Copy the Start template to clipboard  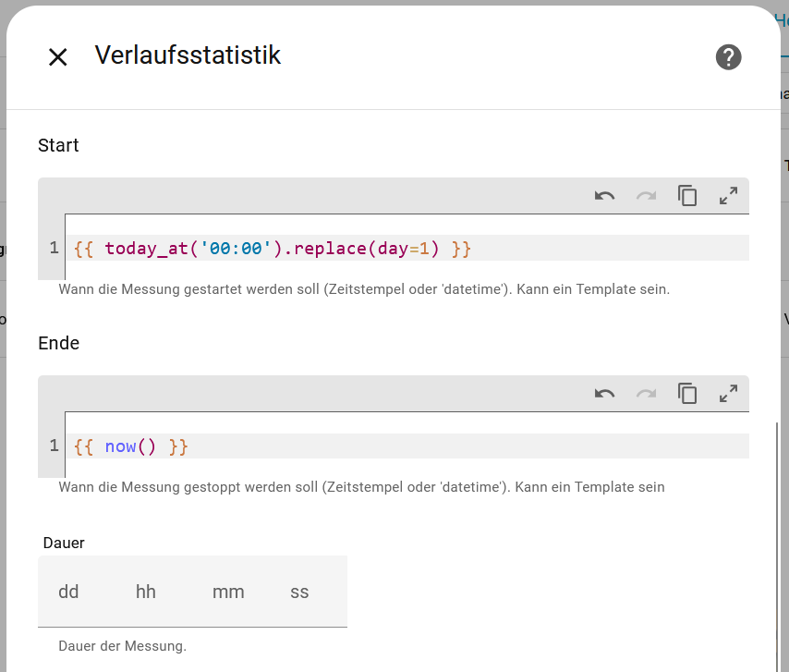(687, 196)
